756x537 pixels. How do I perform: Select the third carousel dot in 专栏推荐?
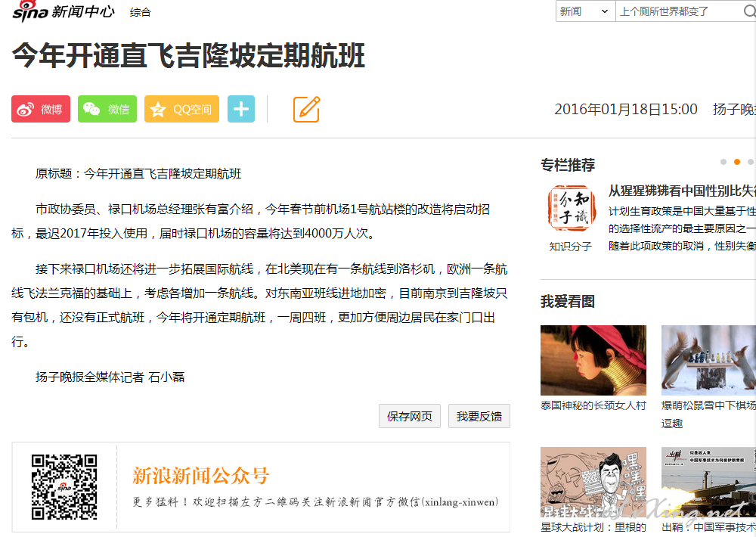750,162
